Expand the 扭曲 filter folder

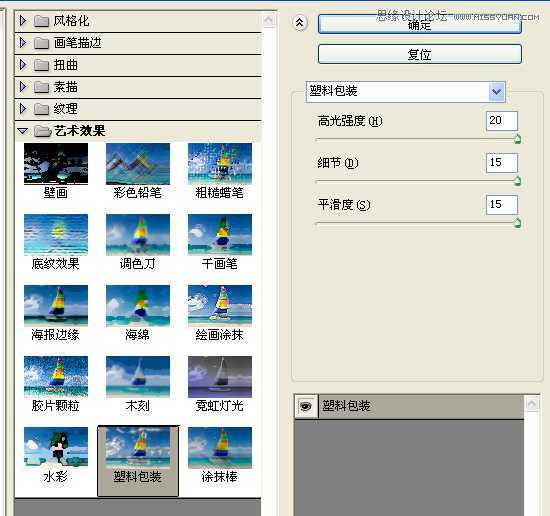point(23,65)
